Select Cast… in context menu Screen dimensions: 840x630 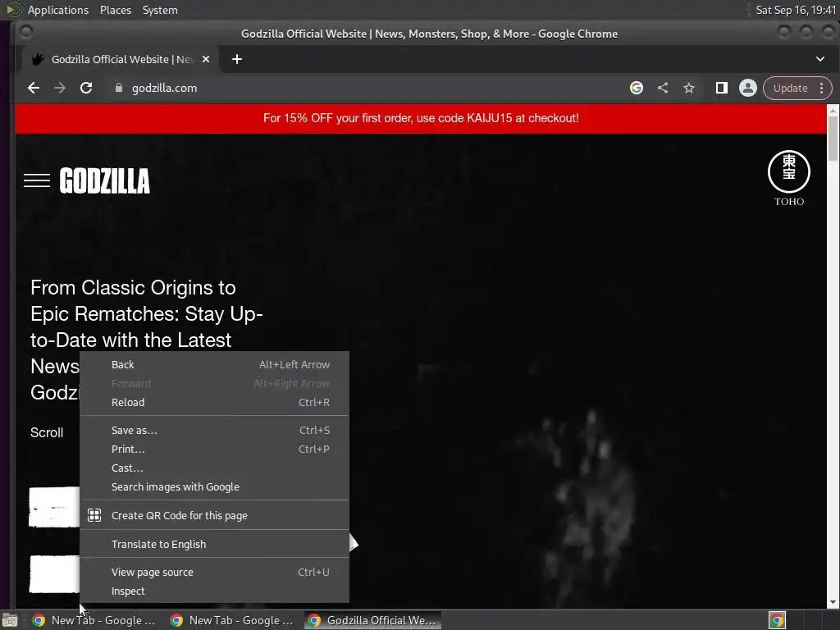[214, 468]
